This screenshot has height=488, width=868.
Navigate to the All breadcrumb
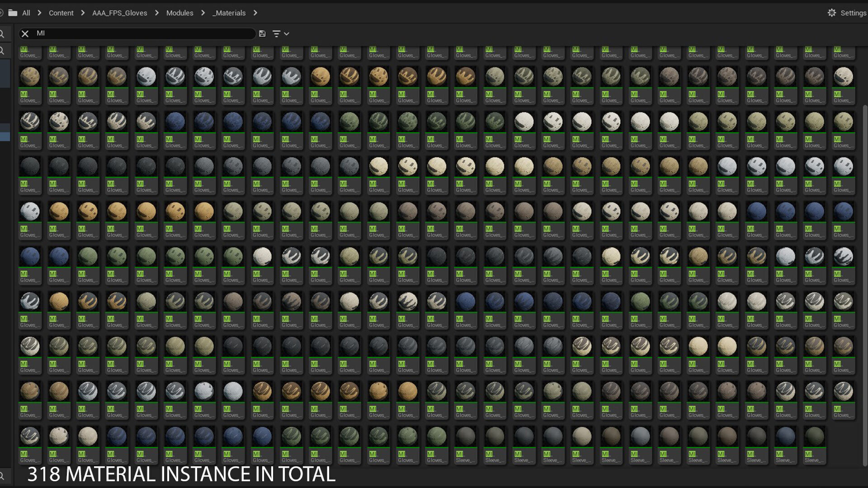[x=26, y=13]
